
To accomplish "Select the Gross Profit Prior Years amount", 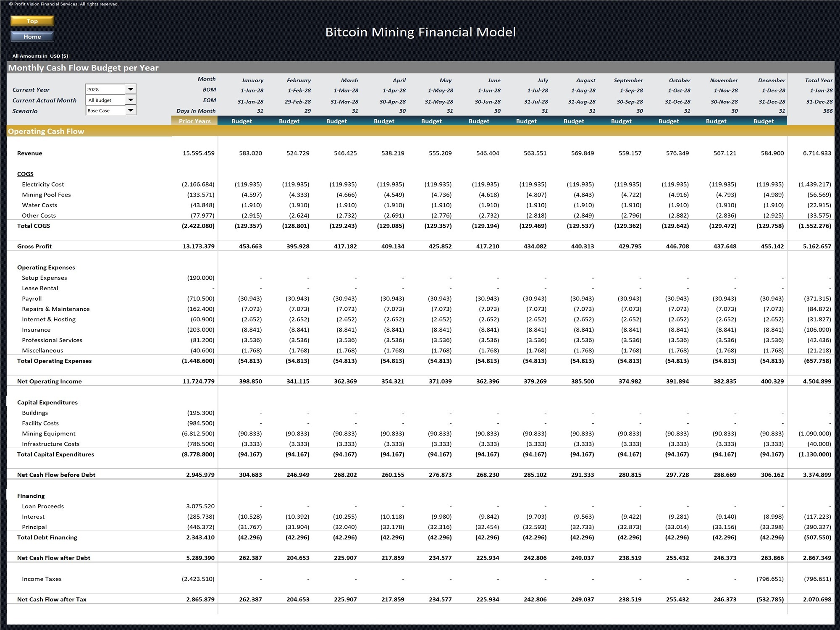I will point(199,246).
